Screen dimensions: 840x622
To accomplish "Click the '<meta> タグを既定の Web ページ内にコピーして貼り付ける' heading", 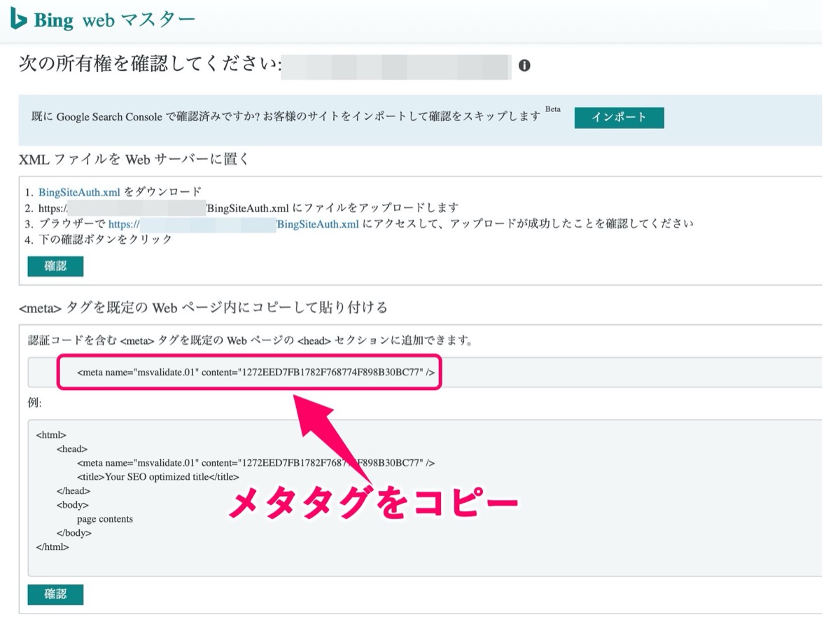I will 203,307.
